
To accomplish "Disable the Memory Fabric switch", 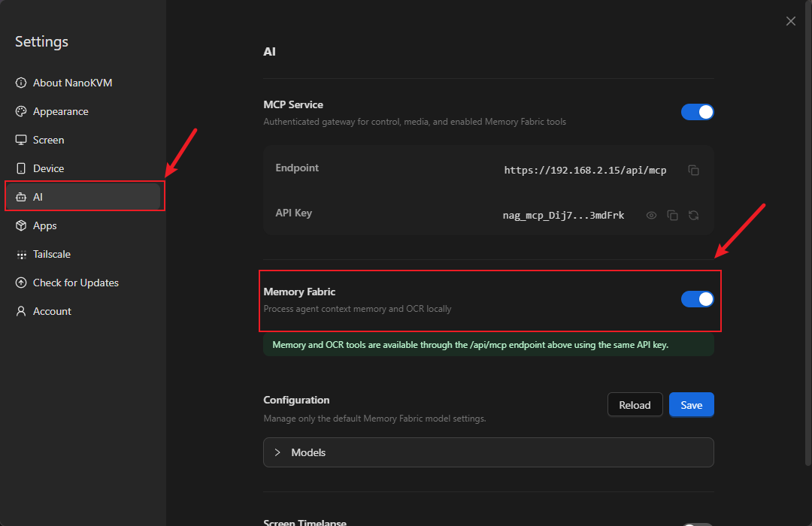I will pyautogui.click(x=697, y=299).
